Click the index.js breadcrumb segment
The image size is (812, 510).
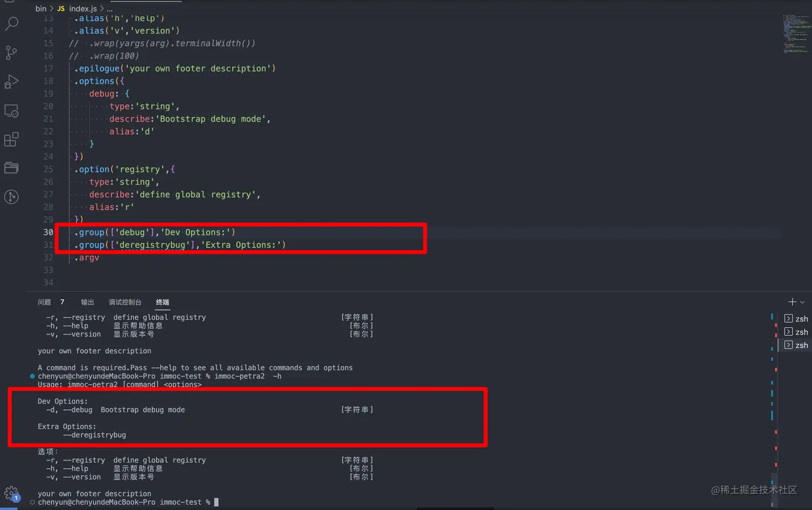click(83, 9)
